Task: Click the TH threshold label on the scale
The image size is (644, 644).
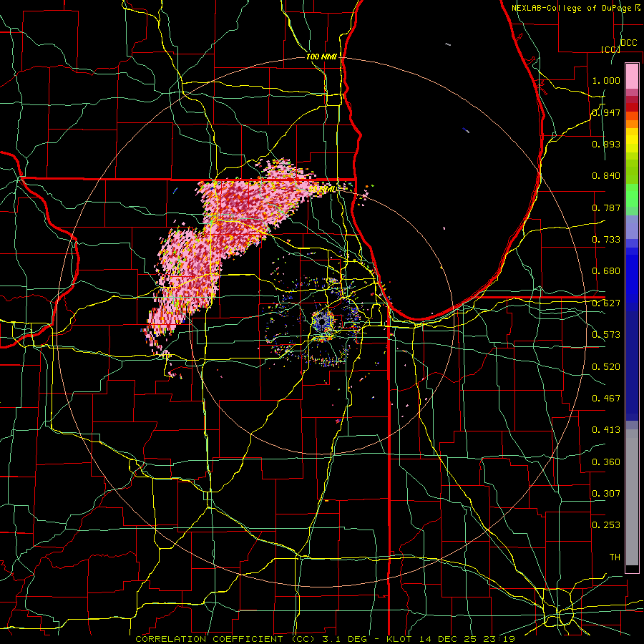Action: 615,557
